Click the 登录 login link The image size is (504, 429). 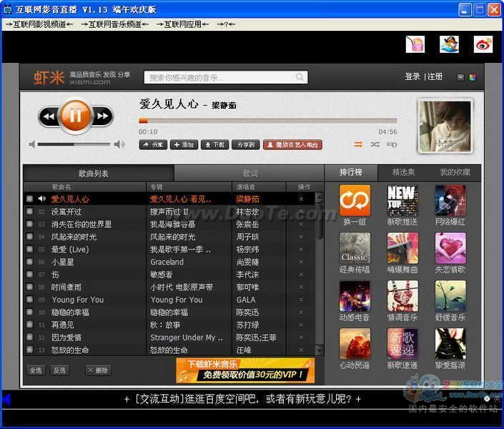412,77
